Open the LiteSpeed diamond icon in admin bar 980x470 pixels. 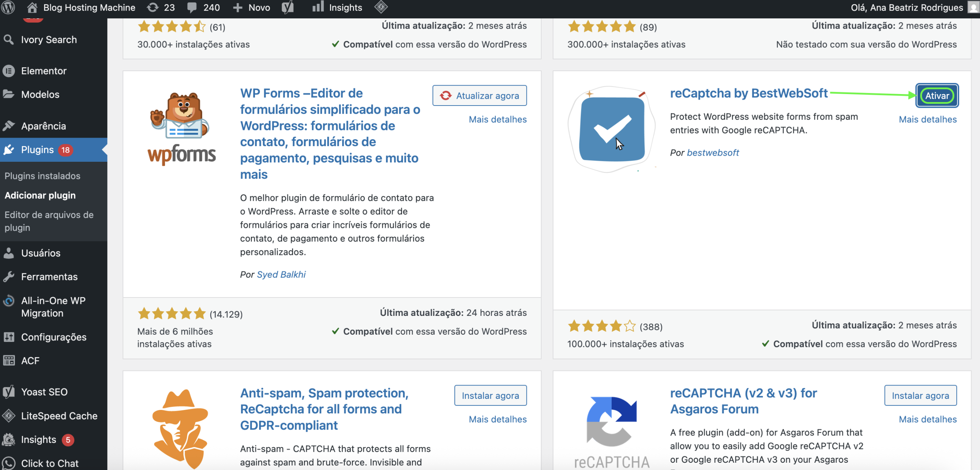coord(381,7)
